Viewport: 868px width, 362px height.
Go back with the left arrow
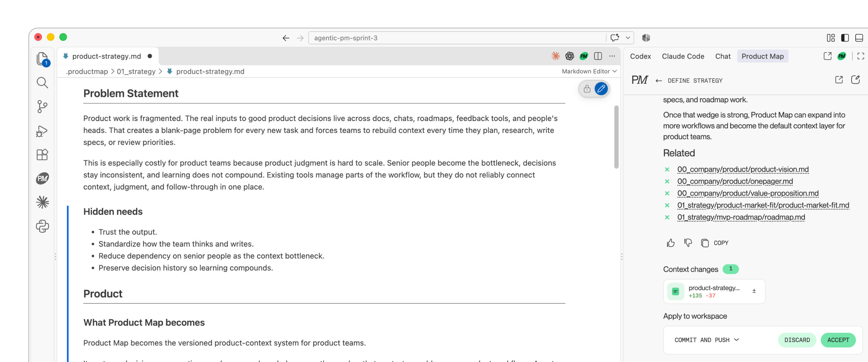pyautogui.click(x=286, y=38)
